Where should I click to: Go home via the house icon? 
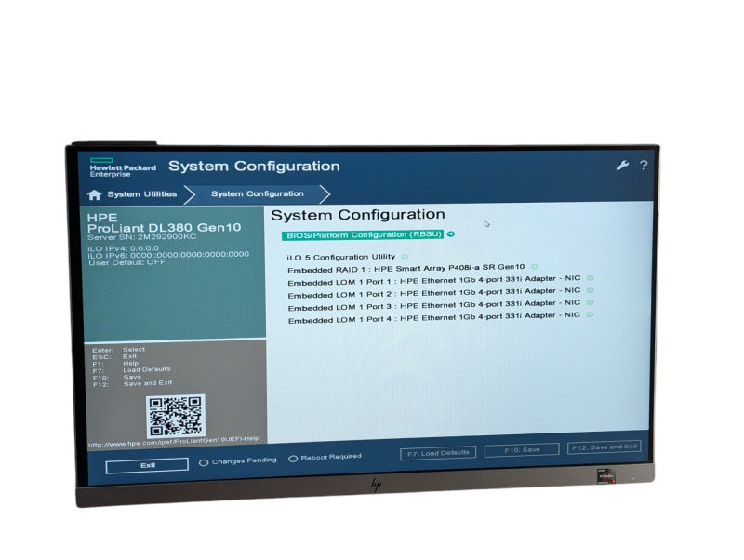(95, 195)
